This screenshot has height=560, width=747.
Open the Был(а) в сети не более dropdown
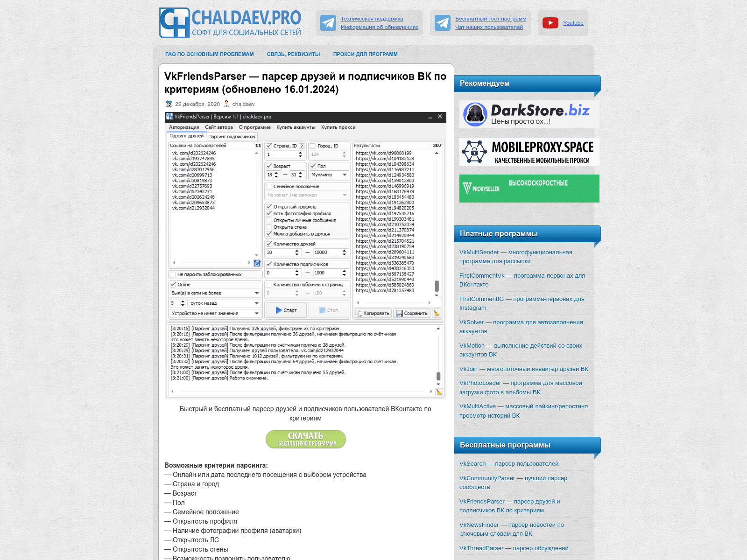point(215,293)
